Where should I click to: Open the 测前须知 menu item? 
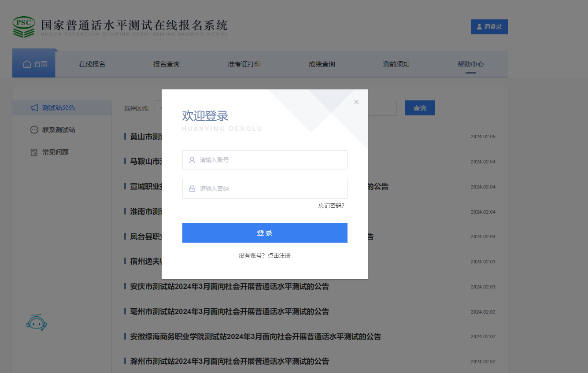coord(396,64)
